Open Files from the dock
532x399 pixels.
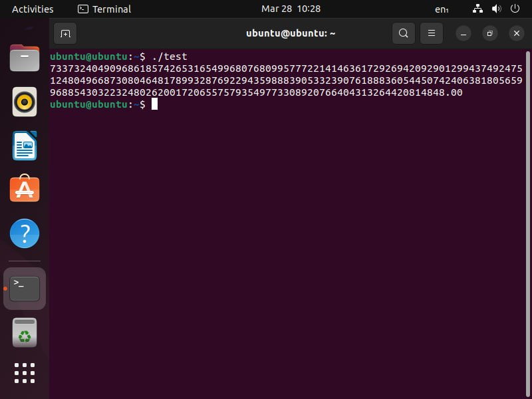pyautogui.click(x=25, y=58)
